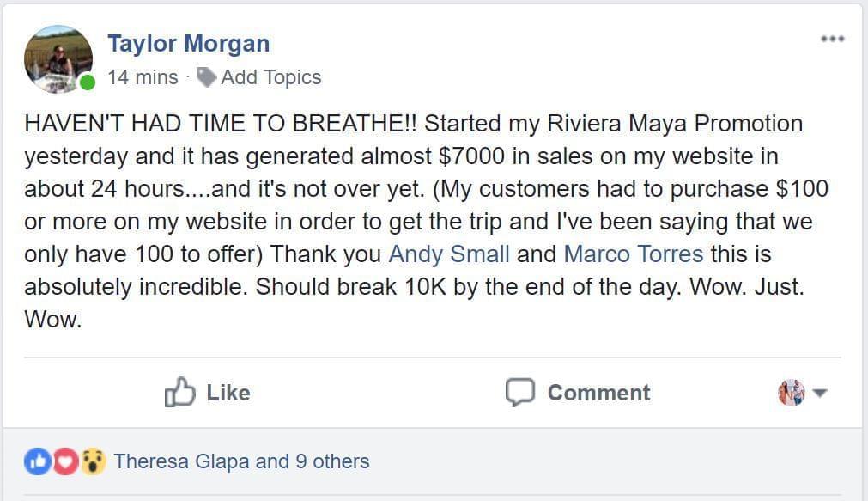Image resolution: width=868 pixels, height=501 pixels.
Task: Open the post via 14 mins timestamp
Action: click(x=143, y=77)
